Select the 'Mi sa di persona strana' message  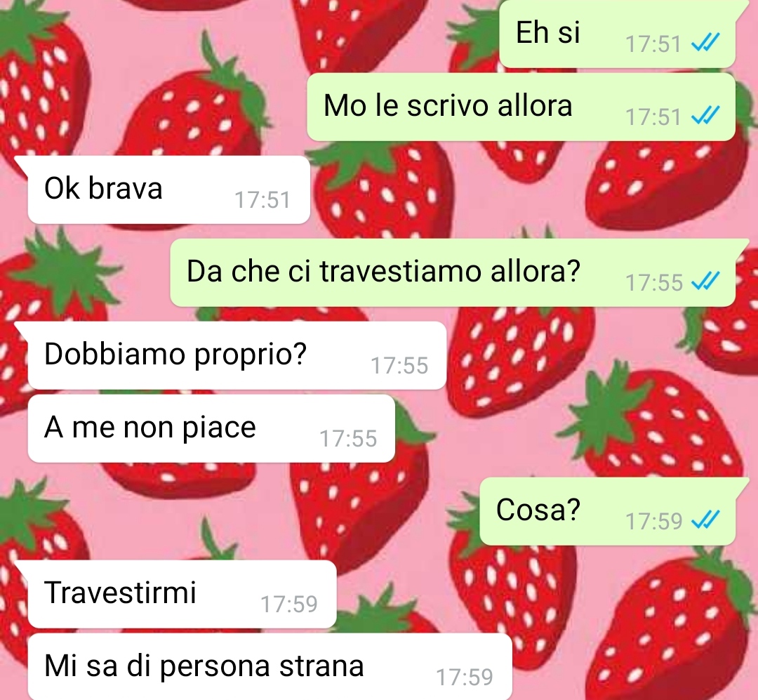270,666
